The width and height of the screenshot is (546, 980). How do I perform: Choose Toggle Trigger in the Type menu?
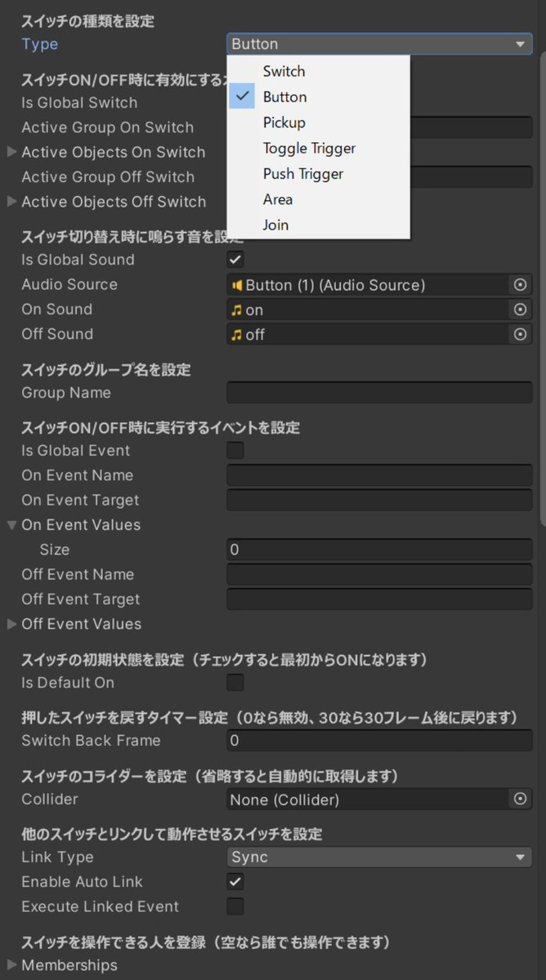point(318,148)
